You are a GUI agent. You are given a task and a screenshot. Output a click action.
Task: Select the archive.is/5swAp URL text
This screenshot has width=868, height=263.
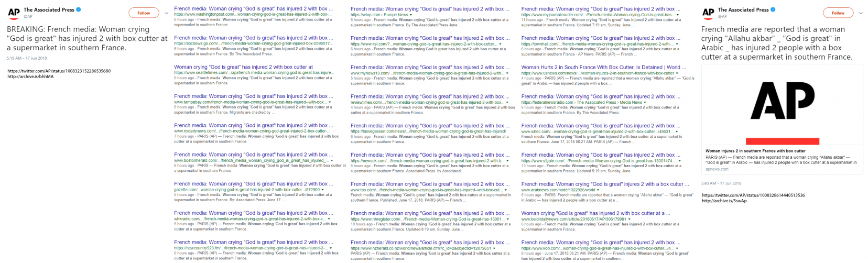click(x=724, y=201)
